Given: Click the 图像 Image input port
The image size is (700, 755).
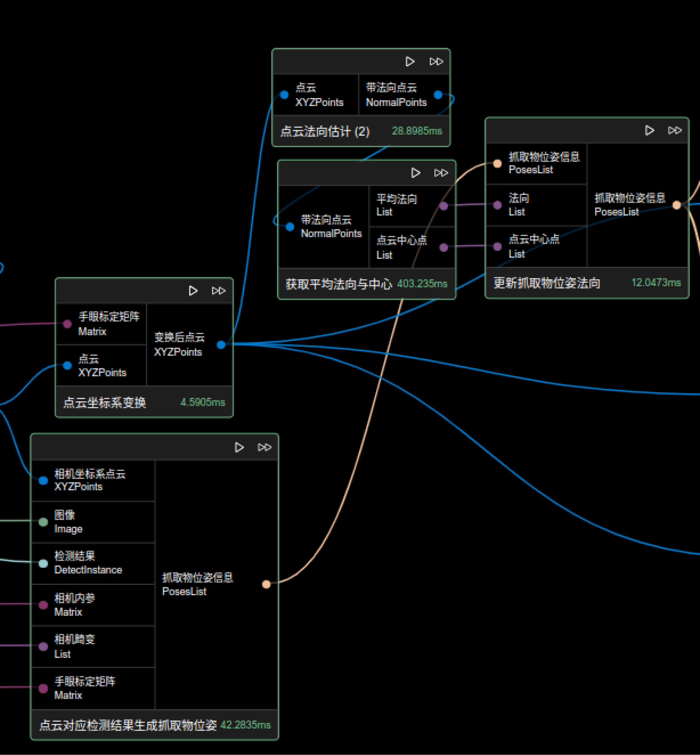Looking at the screenshot, I should [x=43, y=522].
